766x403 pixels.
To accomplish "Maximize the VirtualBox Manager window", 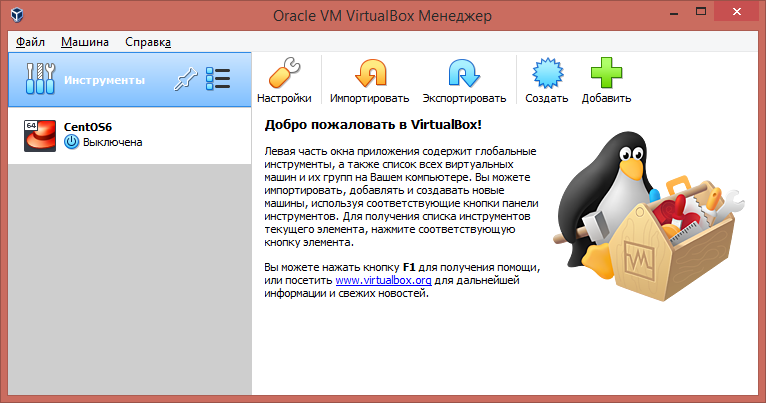I will [x=701, y=12].
